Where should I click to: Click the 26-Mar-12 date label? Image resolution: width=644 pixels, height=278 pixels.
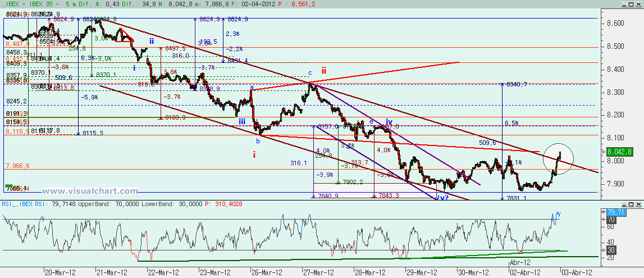coord(267,272)
